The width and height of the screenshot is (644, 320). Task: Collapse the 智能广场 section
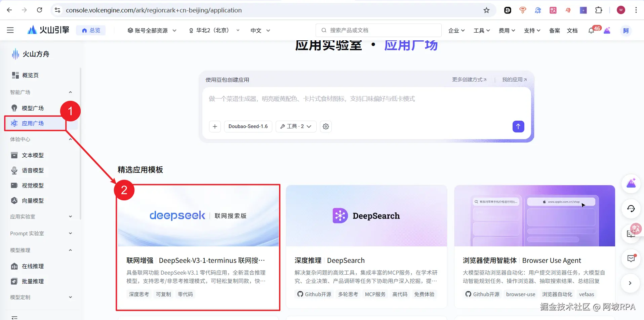(70, 92)
